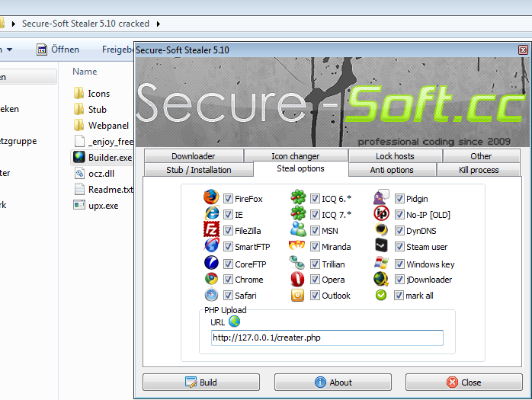
Task: Uncheck the Opera checkbox
Action: [315, 279]
